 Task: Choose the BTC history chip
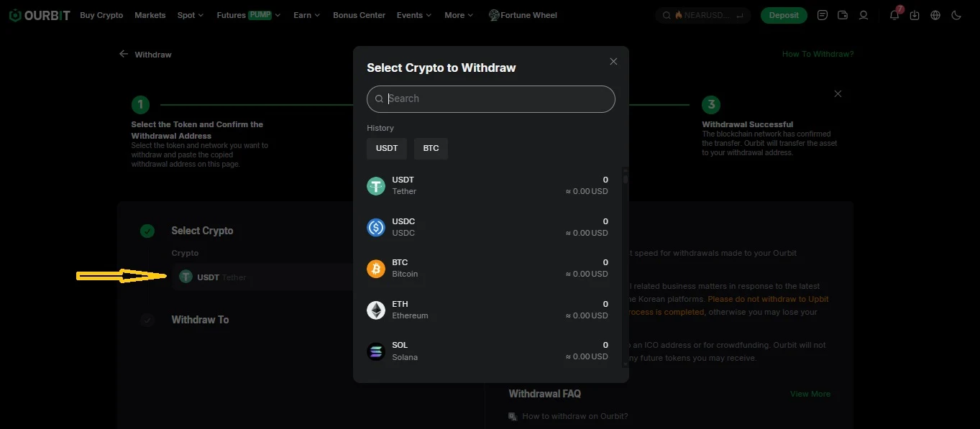click(431, 149)
